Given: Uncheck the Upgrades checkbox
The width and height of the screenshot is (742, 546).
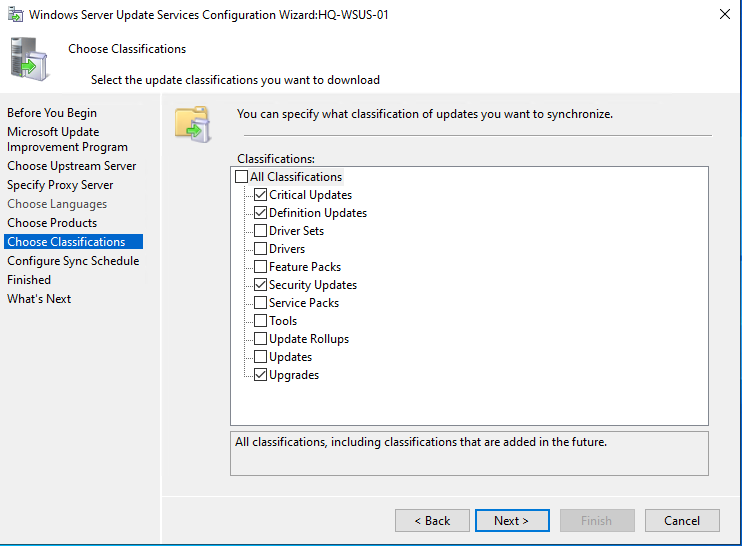Looking at the screenshot, I should click(x=261, y=375).
